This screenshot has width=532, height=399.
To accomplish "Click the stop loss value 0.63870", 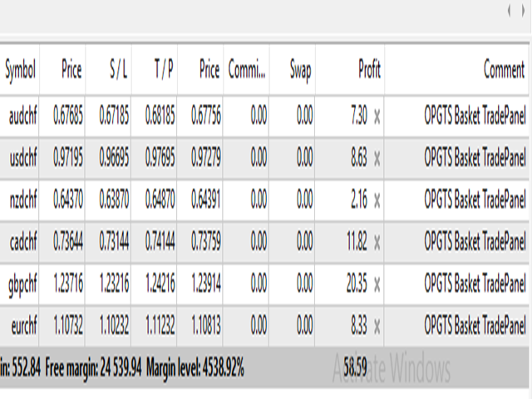I will (114, 199).
